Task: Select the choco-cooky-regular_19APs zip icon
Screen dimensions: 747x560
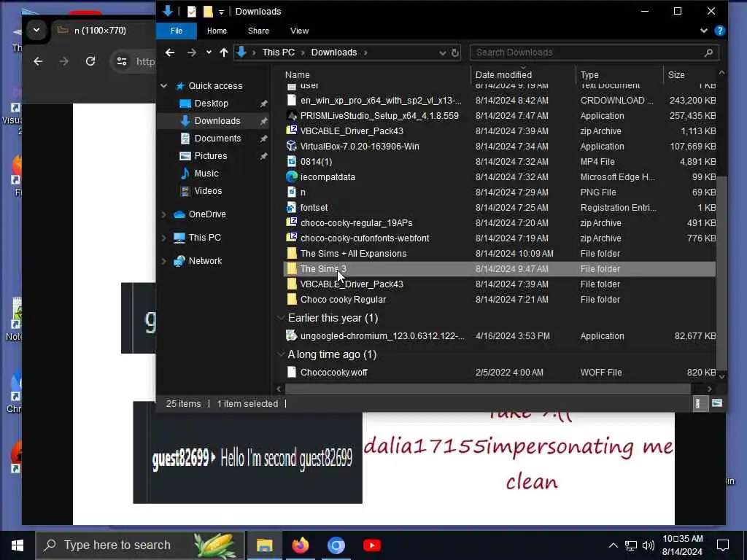Action: point(292,222)
